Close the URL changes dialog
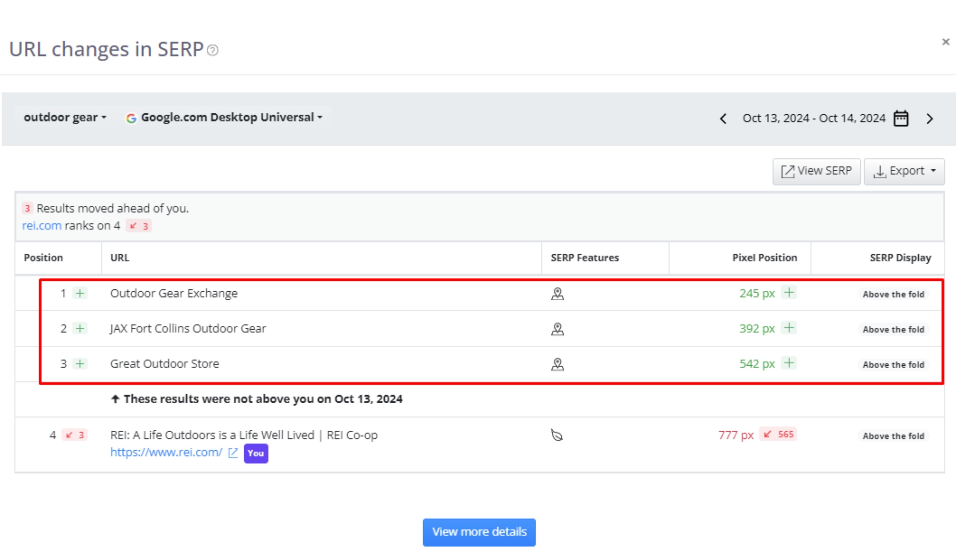This screenshot has height=560, width=956. point(945,42)
